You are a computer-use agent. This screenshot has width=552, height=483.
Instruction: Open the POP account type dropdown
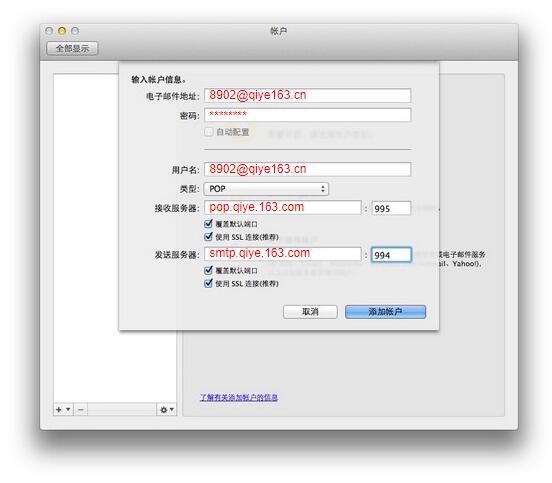point(266,189)
